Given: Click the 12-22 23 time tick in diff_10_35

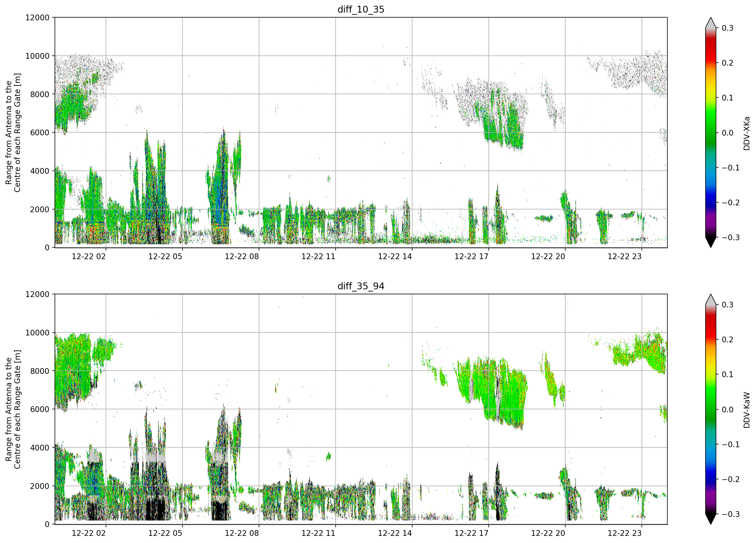Looking at the screenshot, I should (625, 256).
